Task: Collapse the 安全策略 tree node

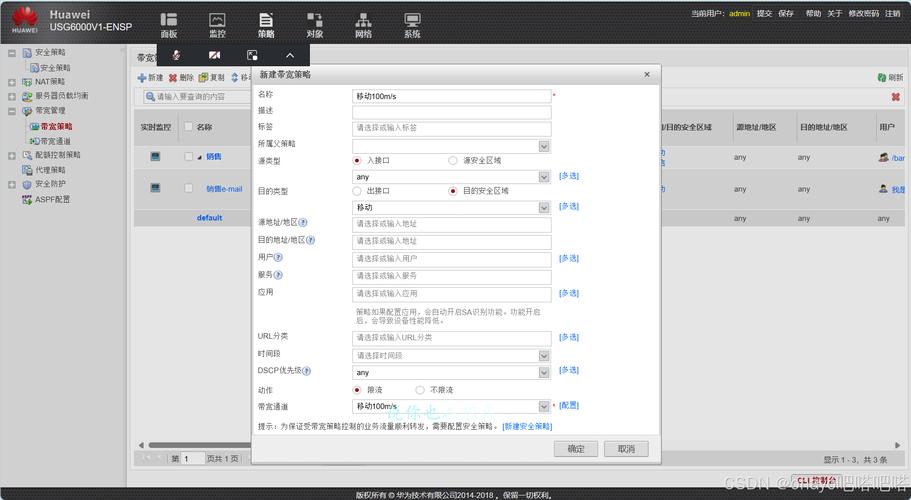Action: click(x=12, y=53)
